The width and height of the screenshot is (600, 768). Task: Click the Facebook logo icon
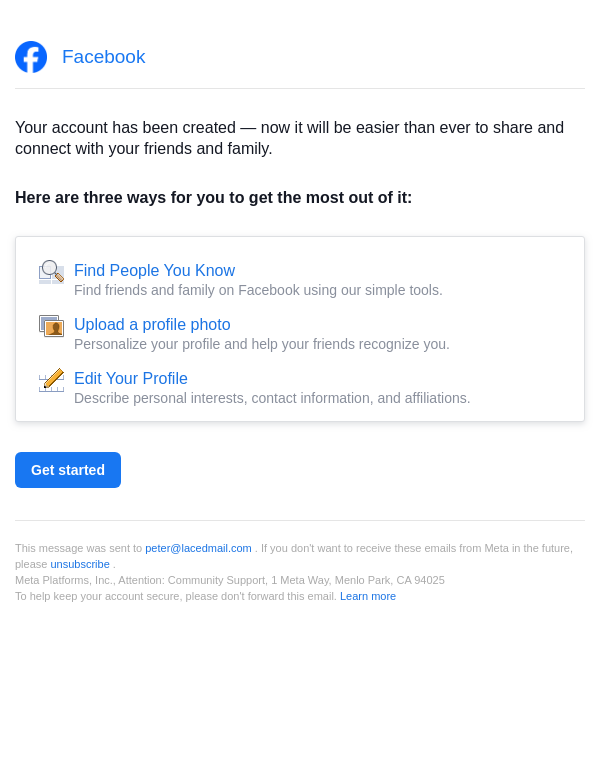(x=31, y=57)
